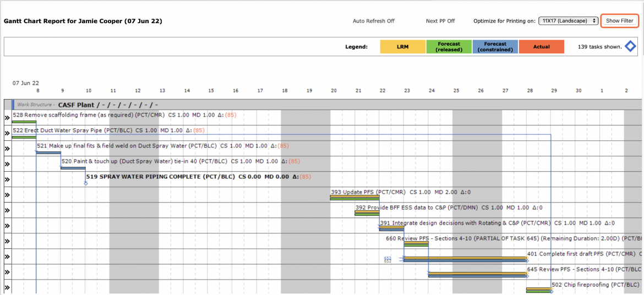The image size is (644, 295).
Task: Click the bar for 645 Review PFS Sections 4-10
Action: tap(478, 275)
